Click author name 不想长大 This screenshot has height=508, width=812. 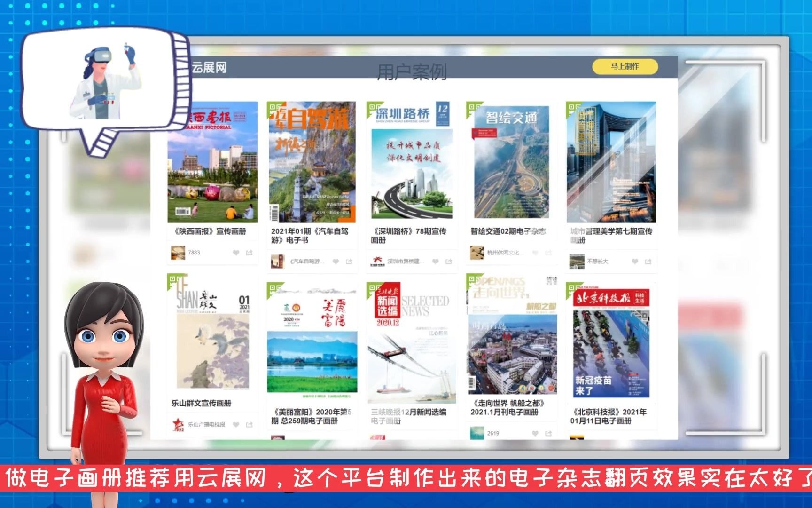(x=598, y=262)
